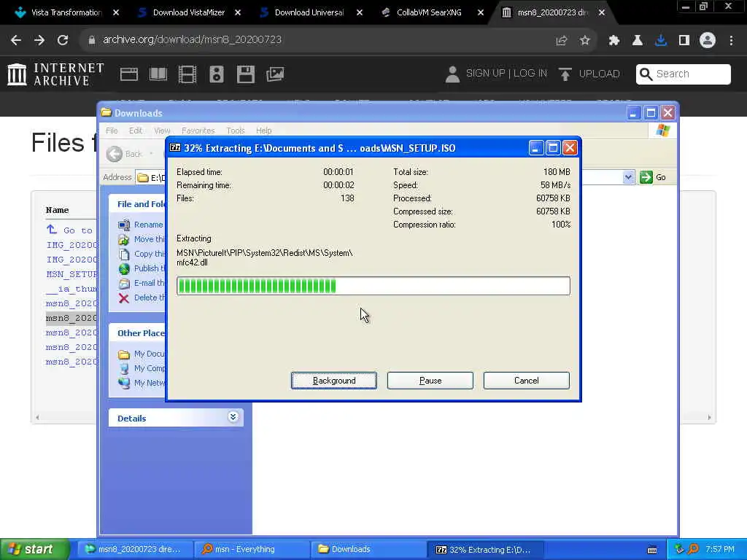Click the Explorer Back button
The height and width of the screenshot is (560, 747).
click(125, 154)
